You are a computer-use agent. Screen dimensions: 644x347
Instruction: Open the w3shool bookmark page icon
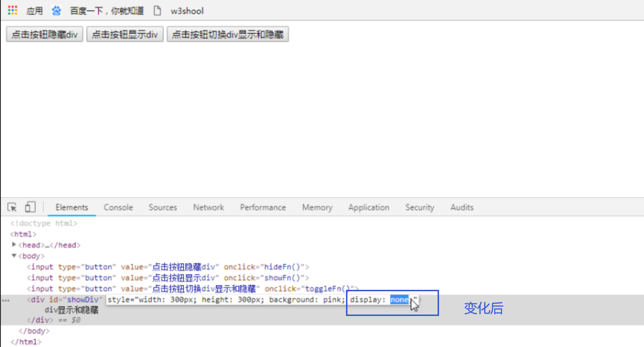tap(157, 10)
